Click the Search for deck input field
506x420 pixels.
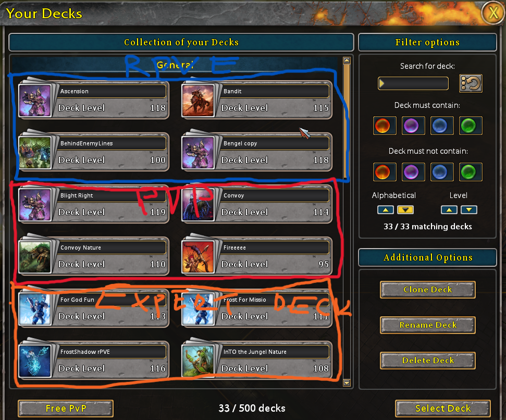coord(413,83)
